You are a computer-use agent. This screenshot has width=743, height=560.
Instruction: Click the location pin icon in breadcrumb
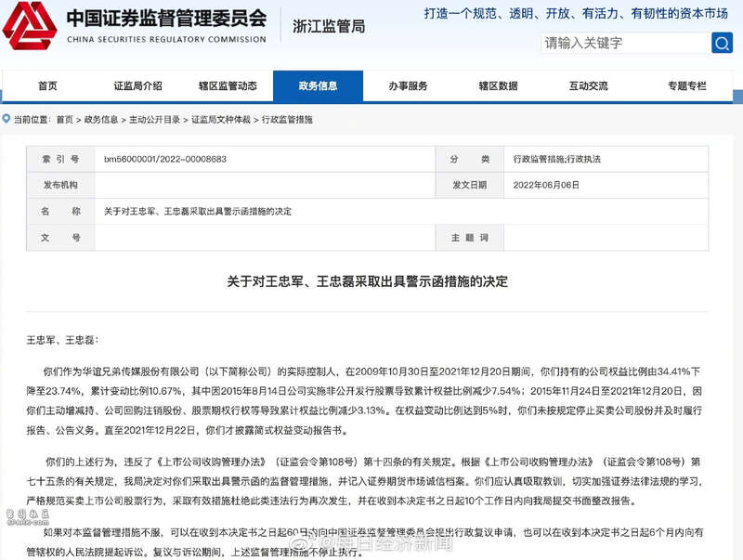7,119
